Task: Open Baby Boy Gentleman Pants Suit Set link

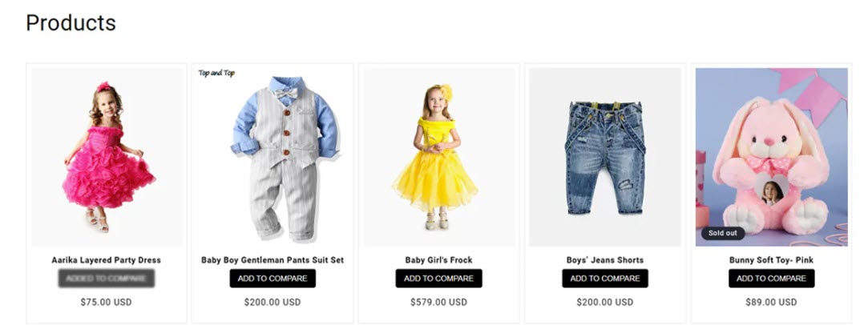Action: [x=273, y=260]
